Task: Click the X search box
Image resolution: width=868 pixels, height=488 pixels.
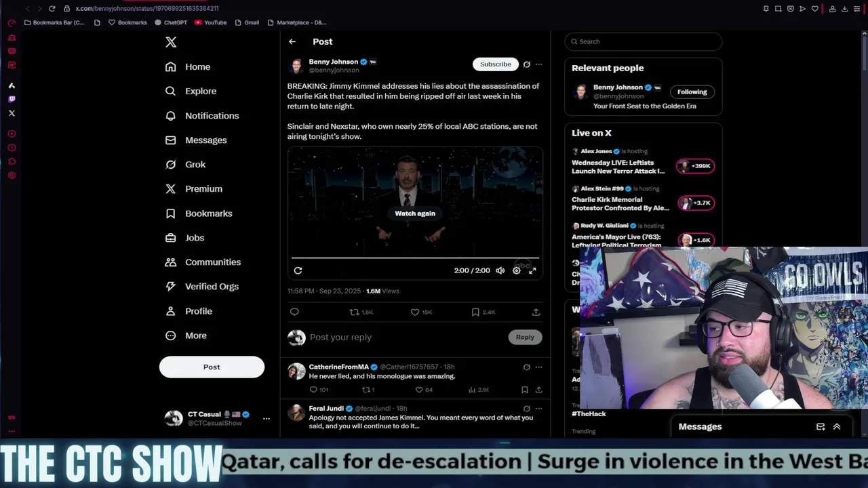Action: pos(644,41)
